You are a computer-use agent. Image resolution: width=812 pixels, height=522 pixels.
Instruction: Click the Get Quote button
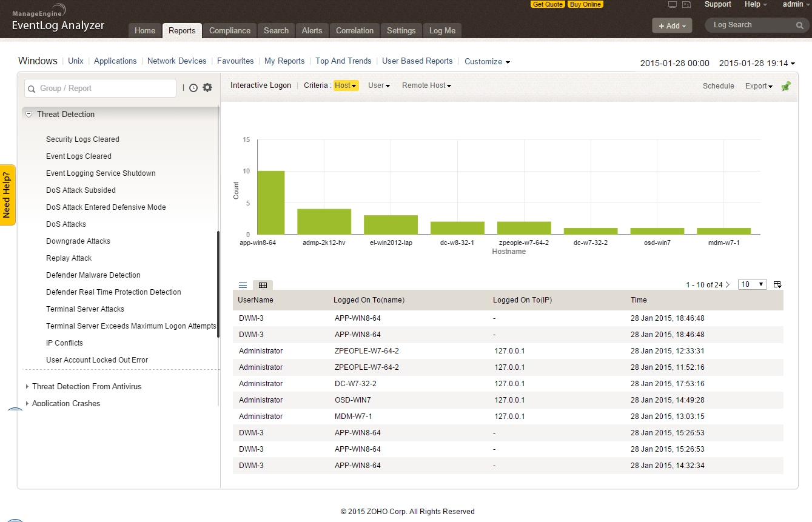coord(548,4)
